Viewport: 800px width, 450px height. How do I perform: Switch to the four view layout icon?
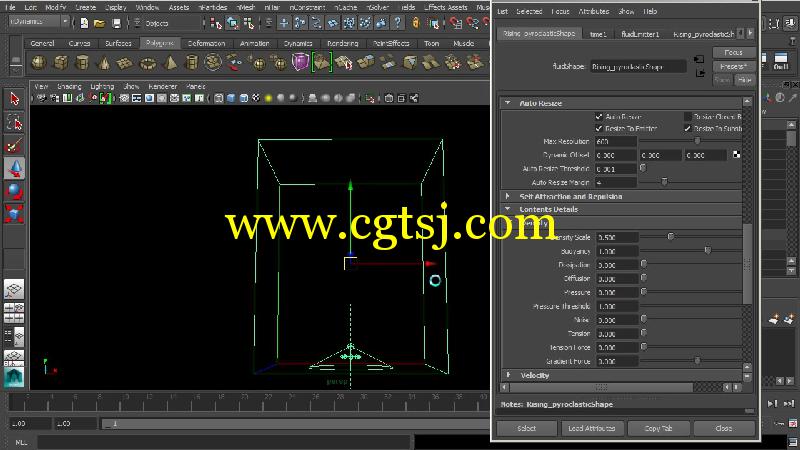pyautogui.click(x=14, y=312)
